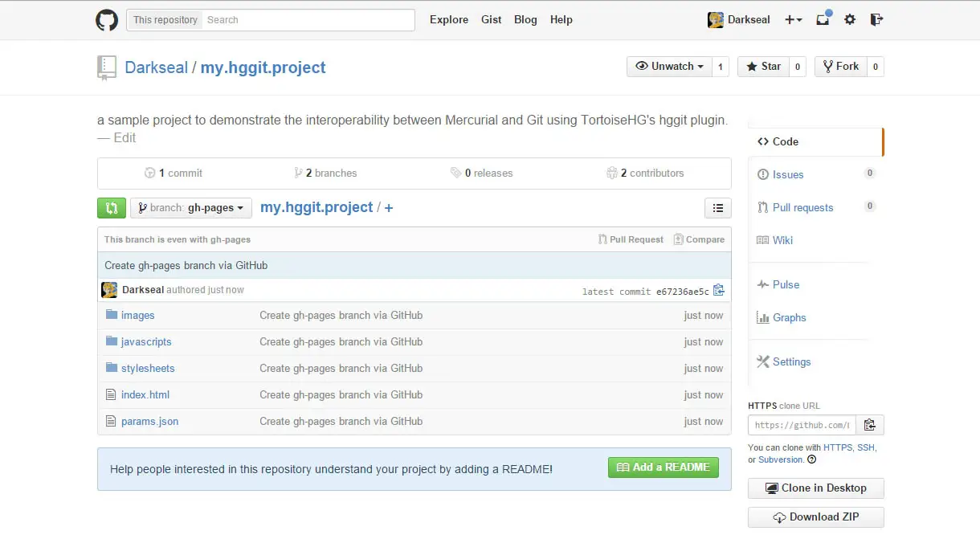Image resolution: width=980 pixels, height=539 pixels.
Task: Click images folder icon
Action: pyautogui.click(x=112, y=315)
